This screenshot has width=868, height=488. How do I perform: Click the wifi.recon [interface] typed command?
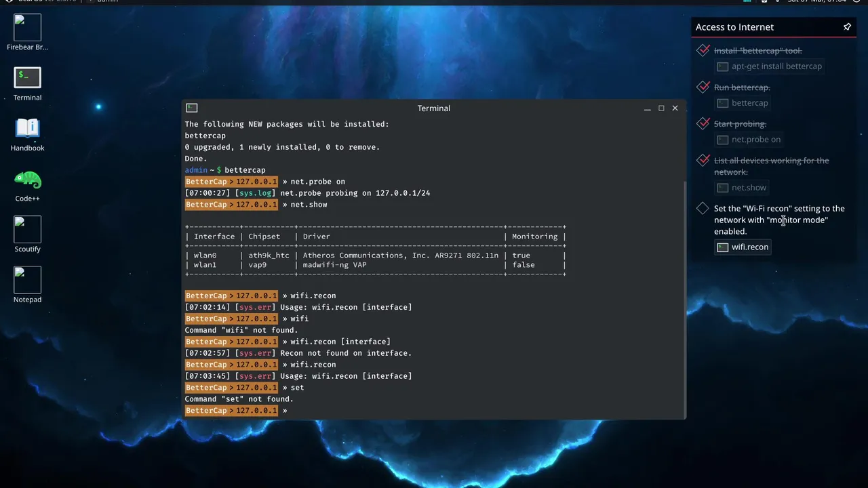(340, 342)
